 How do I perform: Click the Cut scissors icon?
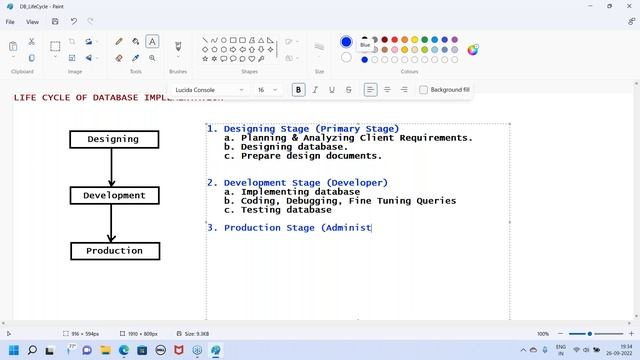click(x=31, y=41)
